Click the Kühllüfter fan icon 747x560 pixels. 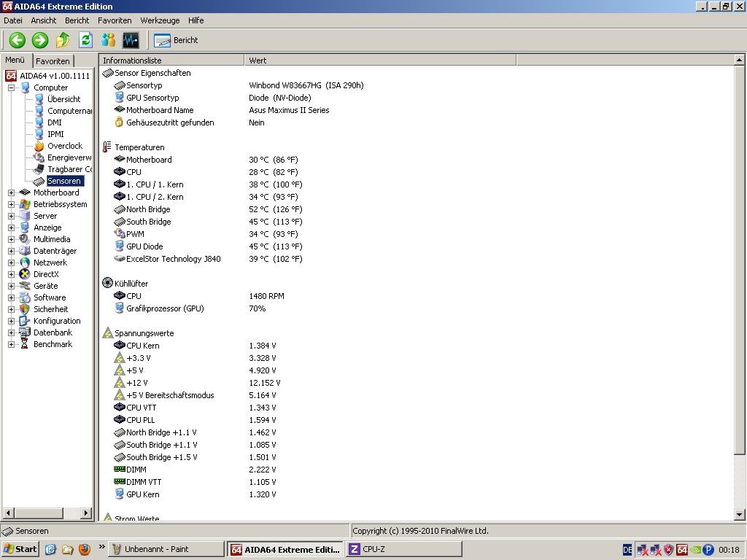point(108,283)
